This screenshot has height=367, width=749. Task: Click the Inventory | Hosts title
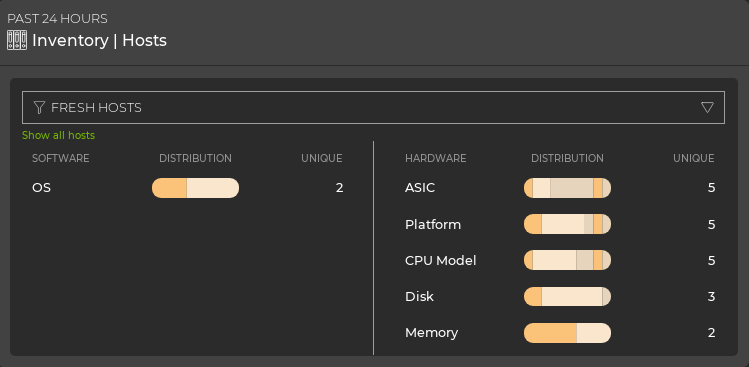pyautogui.click(x=99, y=41)
